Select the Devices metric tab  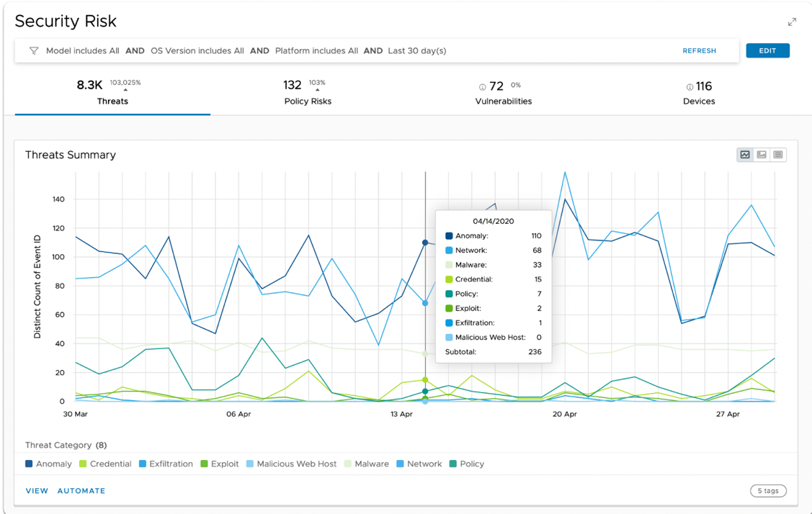coord(698,94)
